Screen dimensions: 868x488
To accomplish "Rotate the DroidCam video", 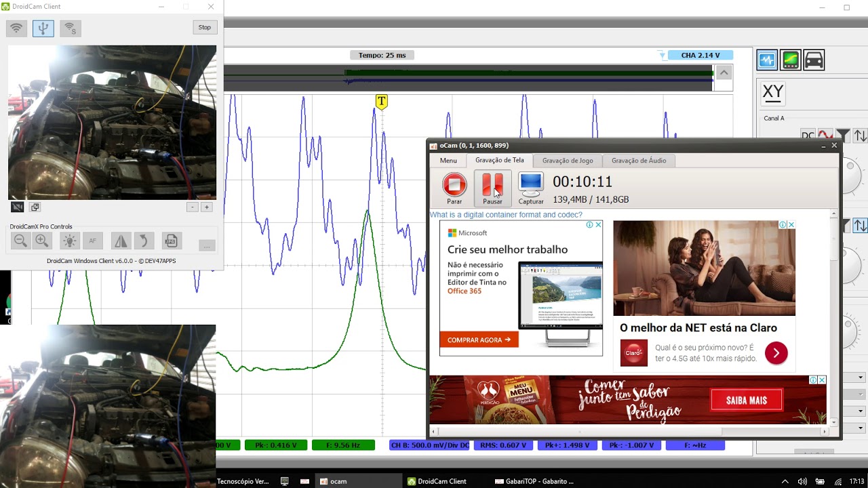I will click(143, 241).
